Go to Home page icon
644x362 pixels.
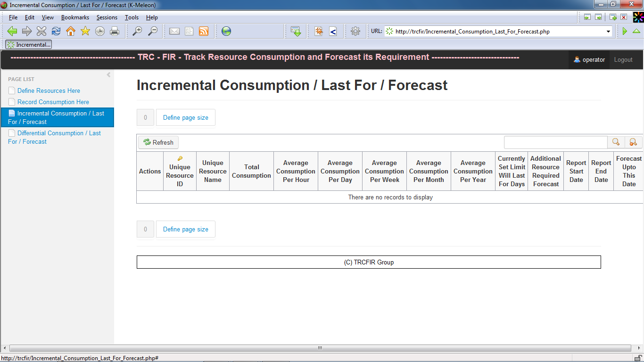pyautogui.click(x=71, y=31)
